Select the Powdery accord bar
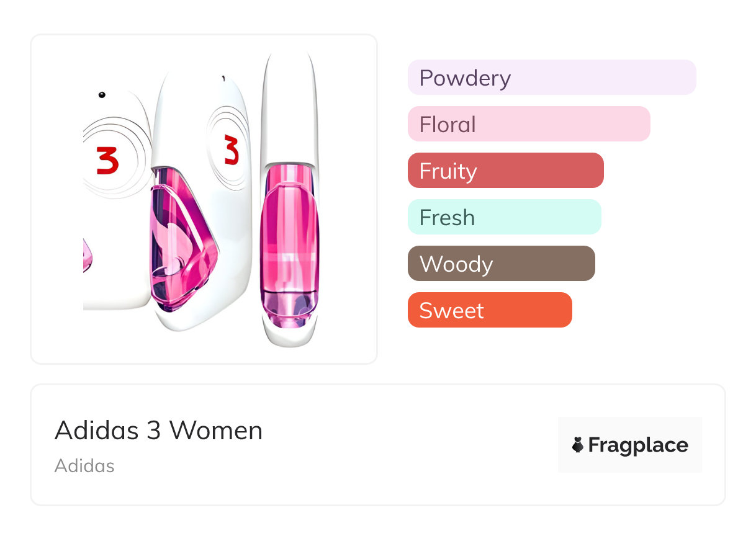Image resolution: width=756 pixels, height=536 pixels. 551,78
